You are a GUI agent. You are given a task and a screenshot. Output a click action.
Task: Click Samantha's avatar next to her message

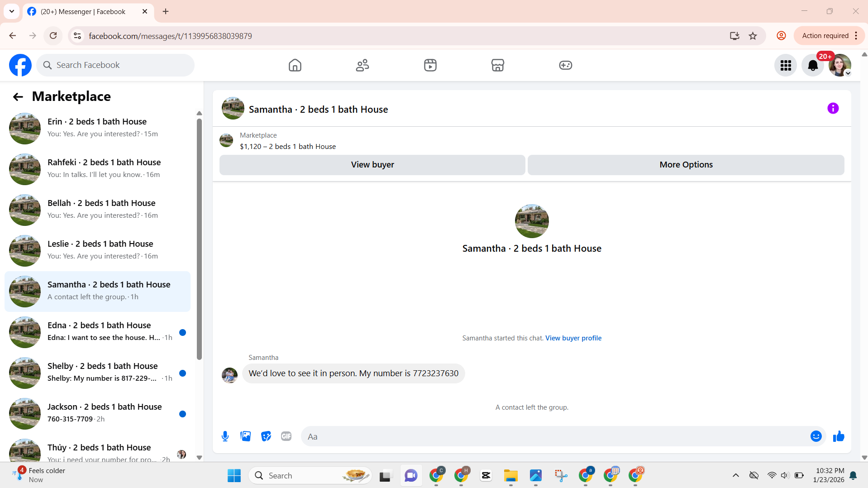click(x=229, y=375)
